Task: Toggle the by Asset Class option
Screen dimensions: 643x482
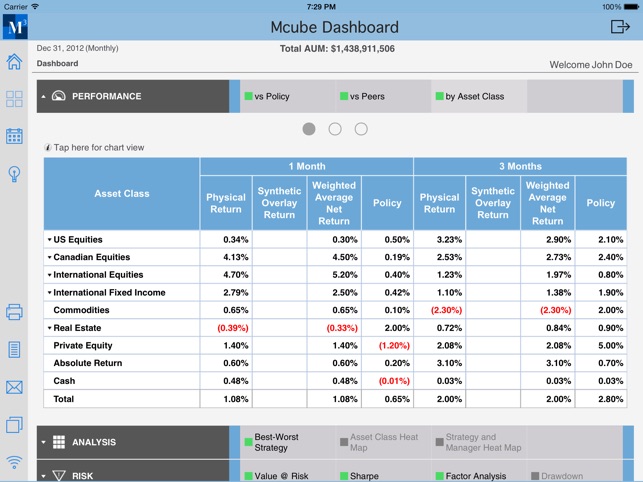Action: (x=470, y=96)
